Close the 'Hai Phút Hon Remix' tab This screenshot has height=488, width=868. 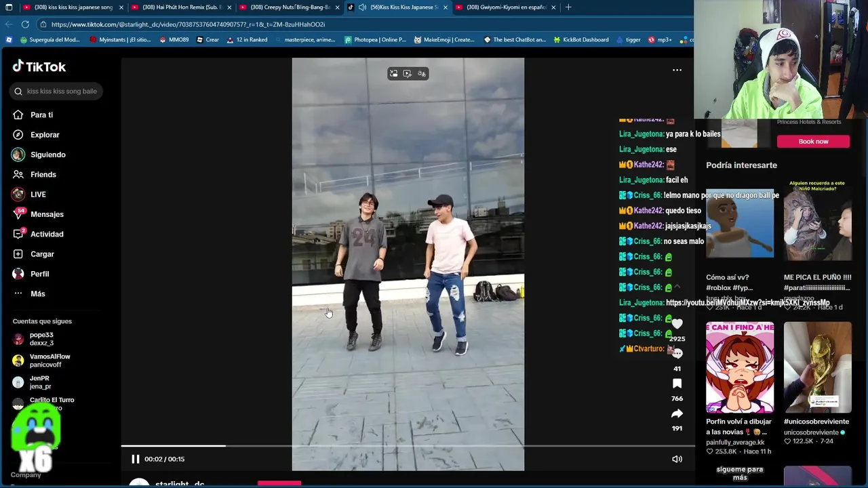tap(229, 7)
